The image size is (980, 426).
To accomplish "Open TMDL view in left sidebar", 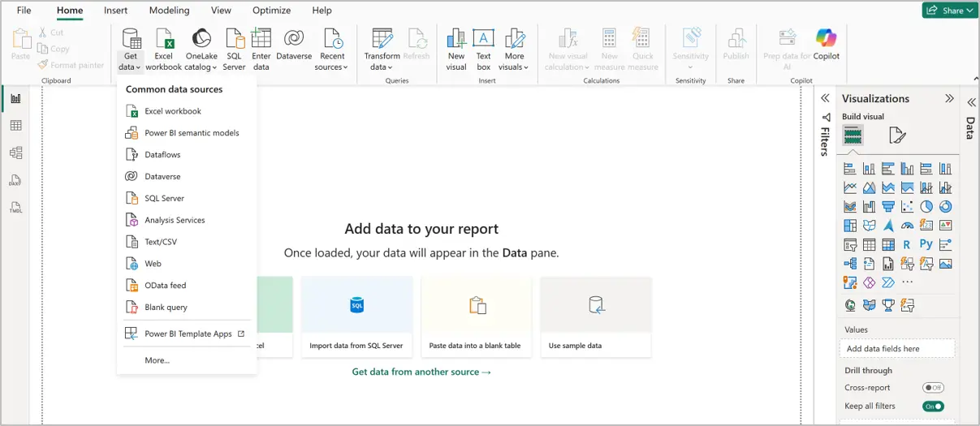I will point(15,208).
